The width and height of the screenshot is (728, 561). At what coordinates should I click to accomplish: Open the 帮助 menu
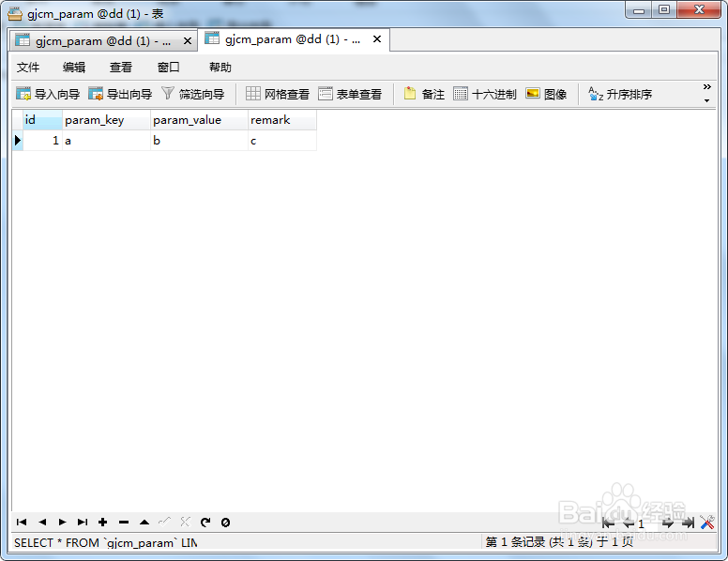tap(220, 68)
